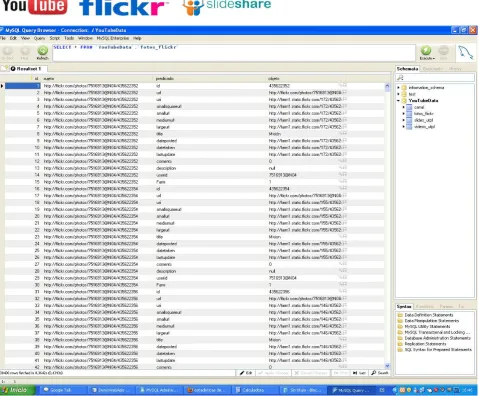Click inside the SQL query text area
Image resolution: width=479 pixels, height=396 pixels.
(x=233, y=53)
